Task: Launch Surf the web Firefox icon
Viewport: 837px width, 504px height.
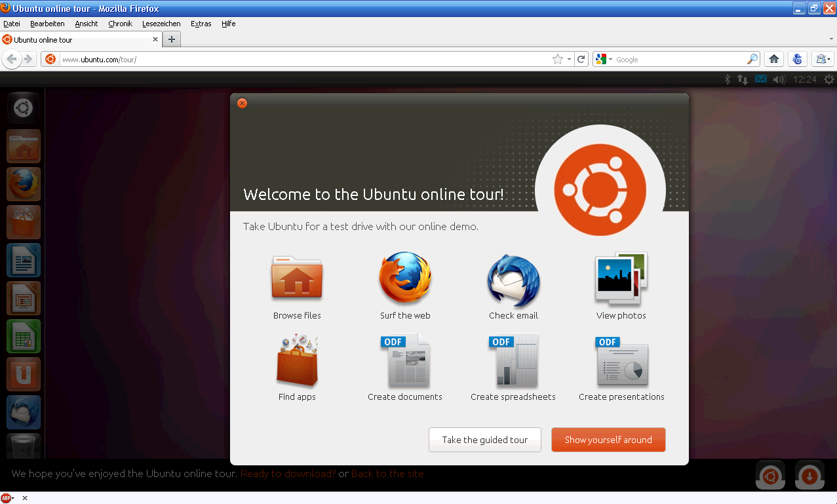Action: point(405,279)
